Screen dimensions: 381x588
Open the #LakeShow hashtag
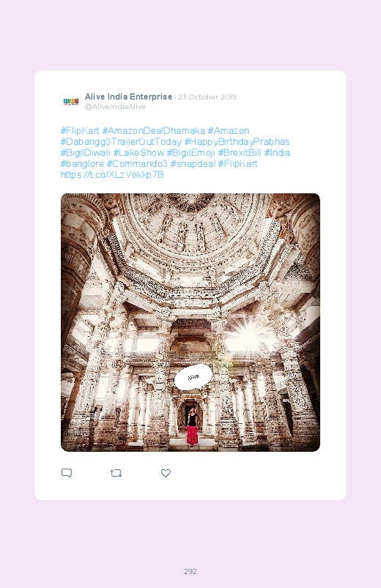(x=138, y=152)
